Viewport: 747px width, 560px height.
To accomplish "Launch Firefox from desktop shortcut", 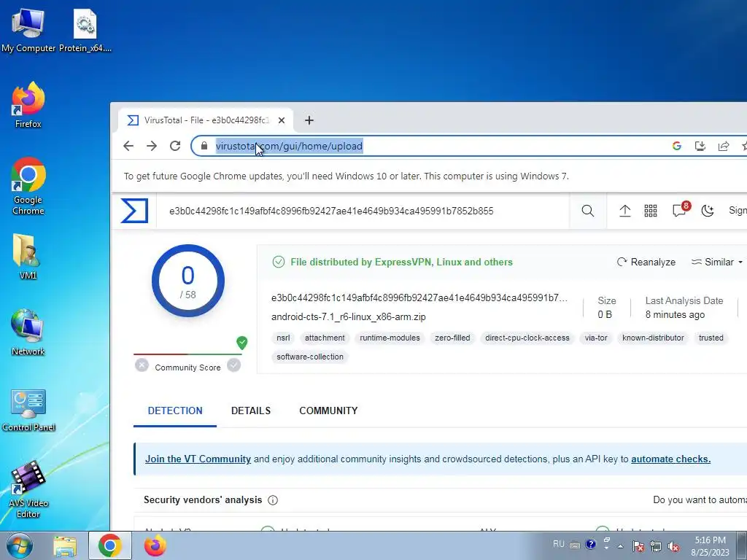I will pos(28,105).
